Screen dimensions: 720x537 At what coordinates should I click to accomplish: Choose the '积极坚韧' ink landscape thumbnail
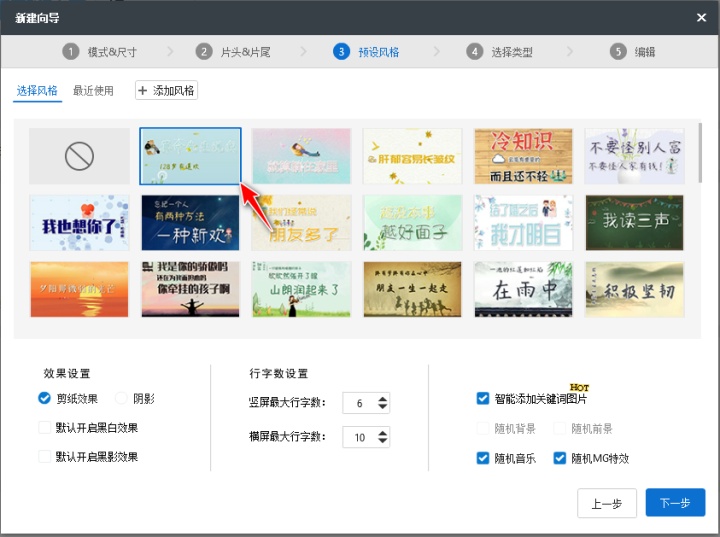point(635,289)
